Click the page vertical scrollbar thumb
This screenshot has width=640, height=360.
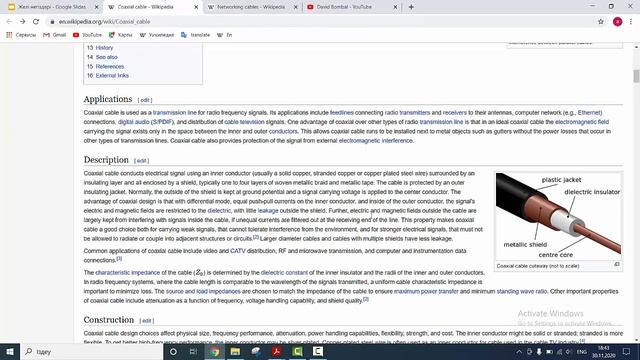click(636, 76)
